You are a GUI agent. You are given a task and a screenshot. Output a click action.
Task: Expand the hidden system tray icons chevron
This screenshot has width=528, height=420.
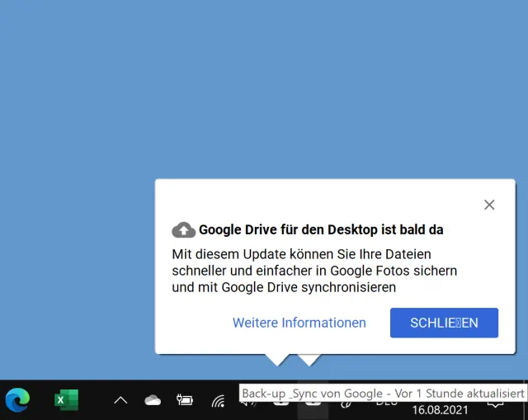tap(120, 400)
